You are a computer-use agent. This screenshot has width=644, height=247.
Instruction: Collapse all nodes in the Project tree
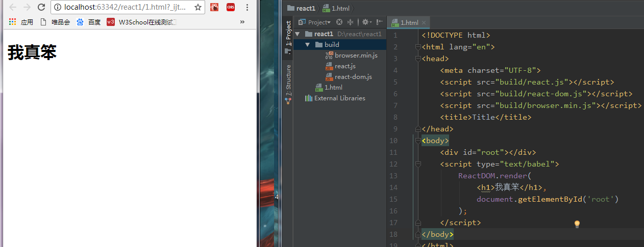coord(351,22)
